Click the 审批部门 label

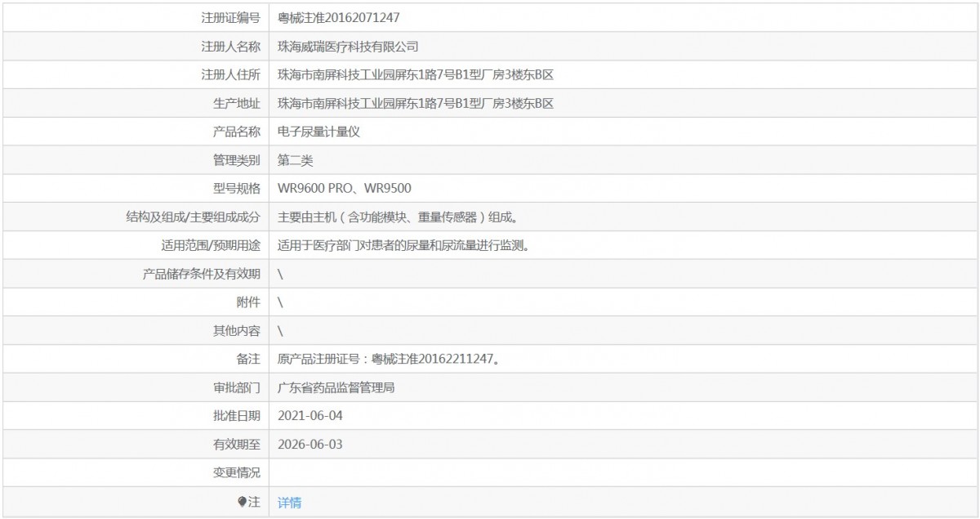[x=236, y=388]
